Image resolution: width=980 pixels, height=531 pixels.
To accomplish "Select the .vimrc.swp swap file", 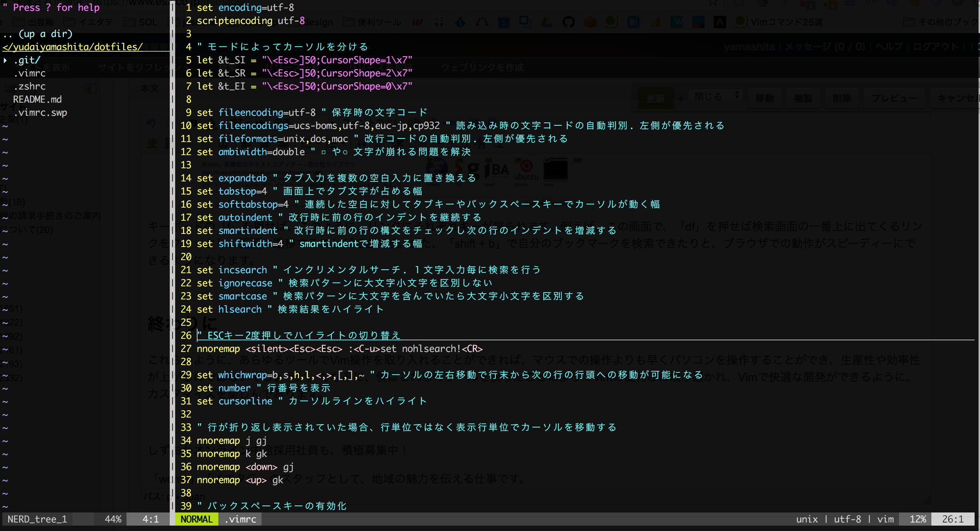I will point(40,113).
